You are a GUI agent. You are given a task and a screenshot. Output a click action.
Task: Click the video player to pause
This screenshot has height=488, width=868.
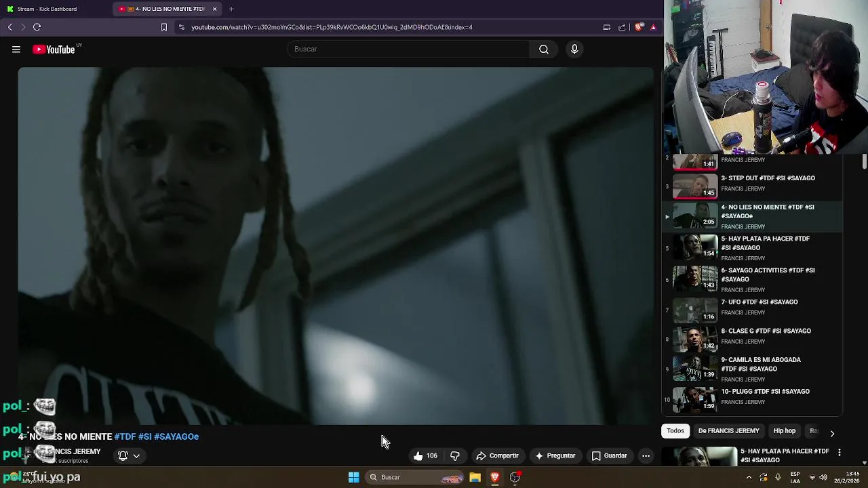(x=336, y=245)
